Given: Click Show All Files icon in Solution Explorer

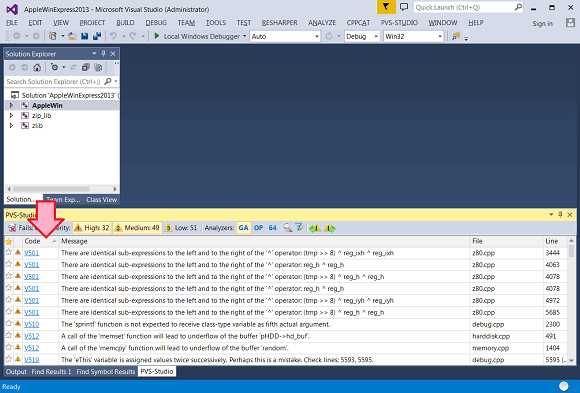Looking at the screenshot, I should tap(98, 67).
